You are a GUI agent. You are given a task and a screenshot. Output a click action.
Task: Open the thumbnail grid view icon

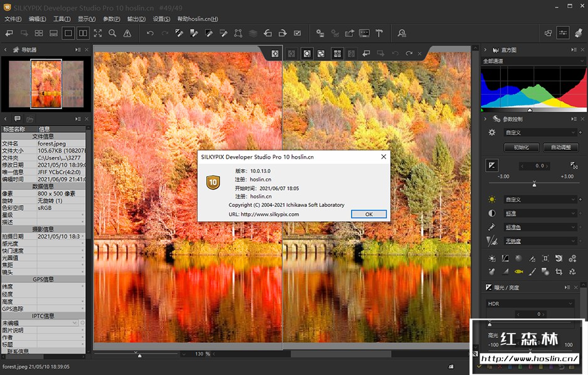point(39,33)
